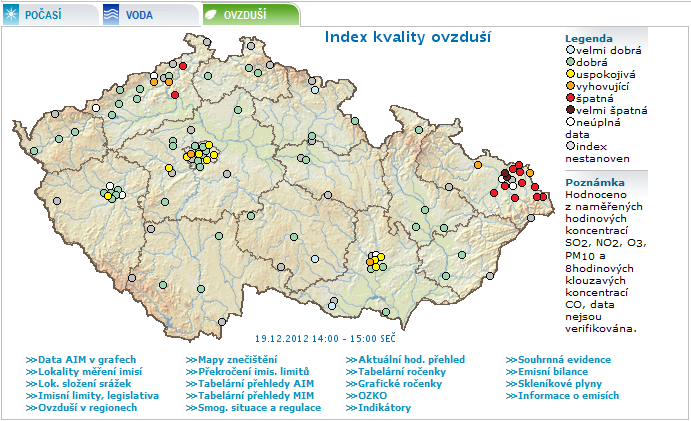Select the green Ovzduší tab

click(x=250, y=15)
